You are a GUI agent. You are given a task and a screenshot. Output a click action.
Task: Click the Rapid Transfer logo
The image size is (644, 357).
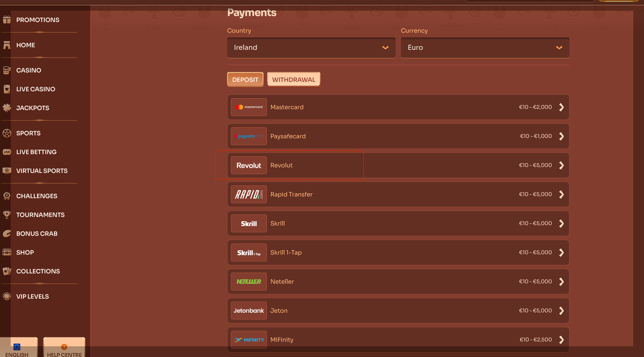pos(249,195)
